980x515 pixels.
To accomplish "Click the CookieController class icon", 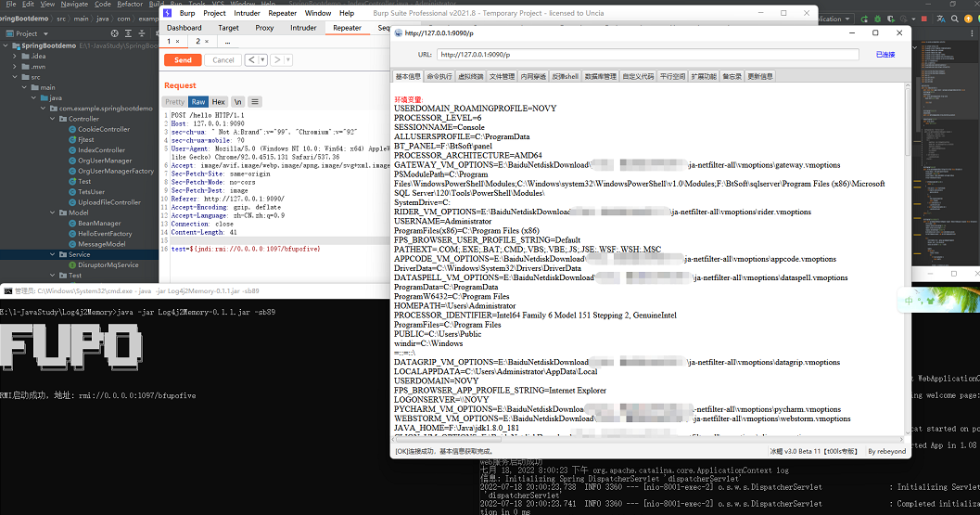I will coord(72,130).
